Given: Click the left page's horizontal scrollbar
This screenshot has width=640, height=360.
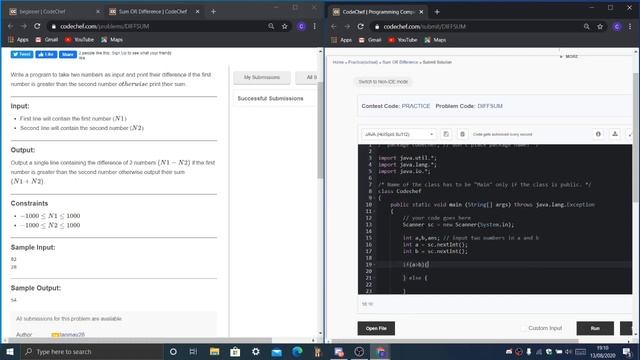Looking at the screenshot, I should [x=140, y=340].
